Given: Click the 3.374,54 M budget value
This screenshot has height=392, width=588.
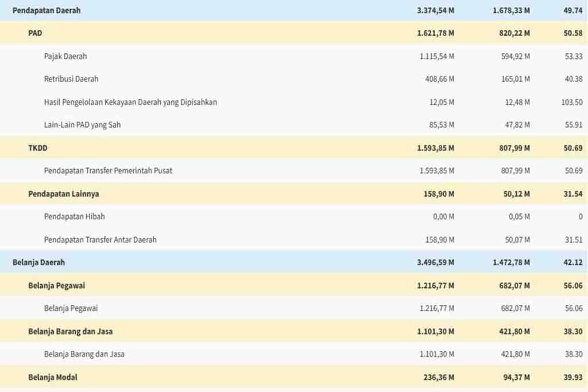Looking at the screenshot, I should tap(435, 10).
